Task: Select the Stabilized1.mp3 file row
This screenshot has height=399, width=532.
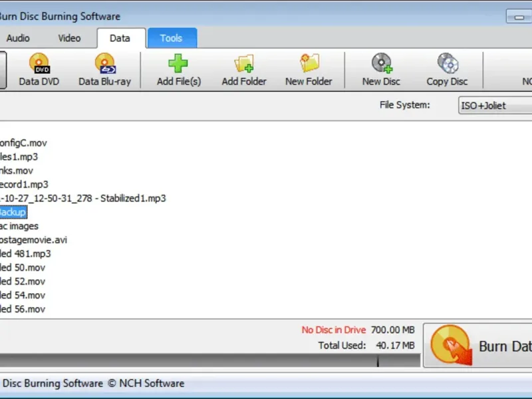Action: (x=82, y=198)
